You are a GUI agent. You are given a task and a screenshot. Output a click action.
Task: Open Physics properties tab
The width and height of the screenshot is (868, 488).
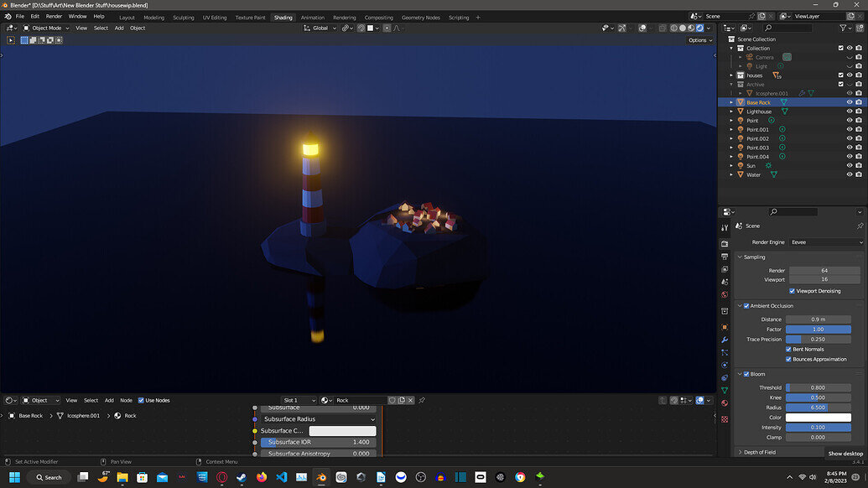725,365
